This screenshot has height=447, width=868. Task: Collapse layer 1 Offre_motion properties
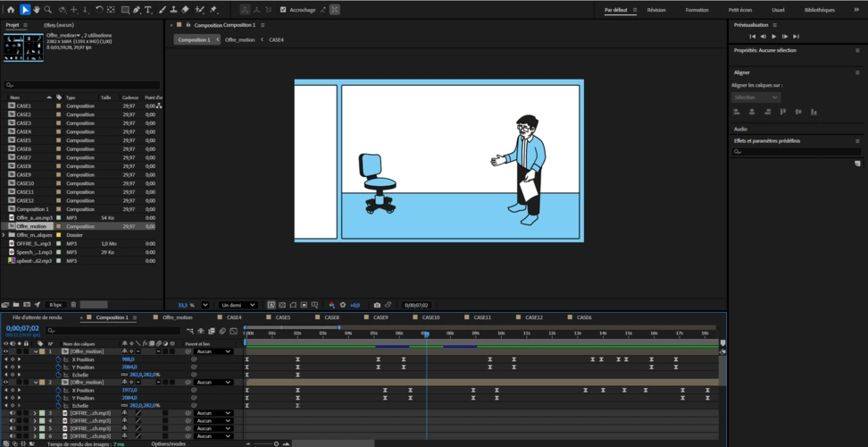36,351
